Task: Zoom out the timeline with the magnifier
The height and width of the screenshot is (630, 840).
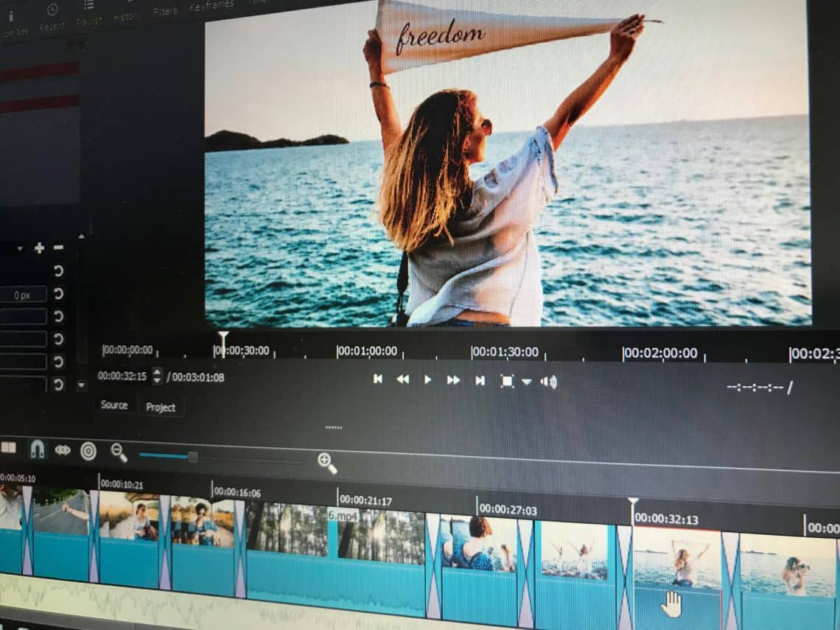Action: click(x=119, y=452)
